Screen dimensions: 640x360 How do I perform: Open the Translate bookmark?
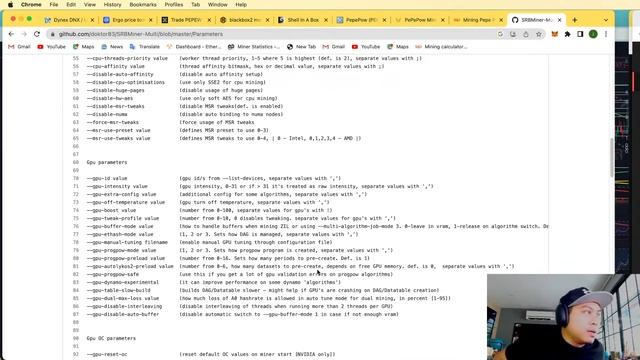coord(144,47)
